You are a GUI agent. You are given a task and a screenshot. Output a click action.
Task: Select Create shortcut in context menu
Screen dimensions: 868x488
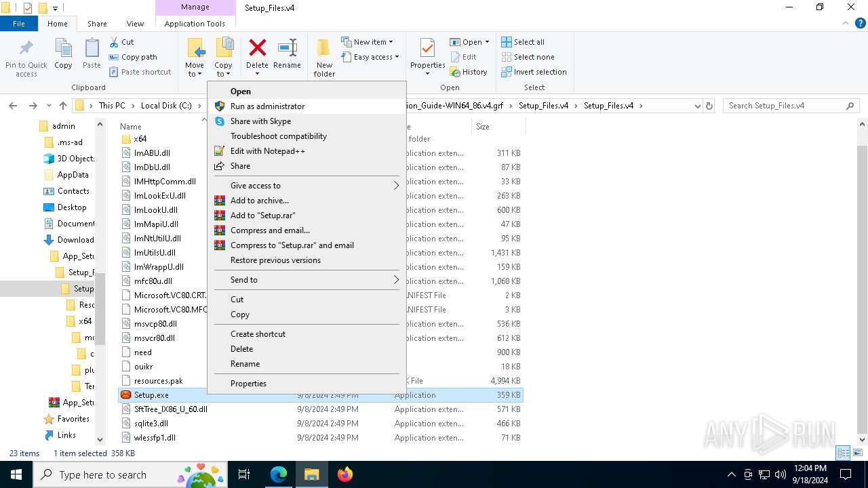point(307,334)
